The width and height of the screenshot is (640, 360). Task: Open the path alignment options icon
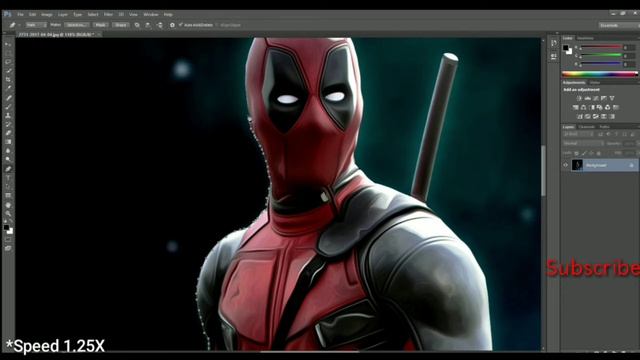(x=148, y=25)
